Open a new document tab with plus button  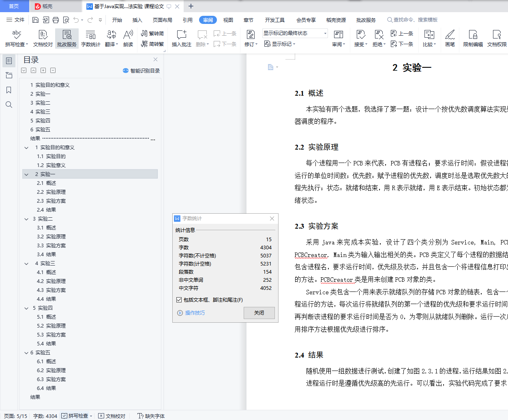pyautogui.click(x=191, y=6)
